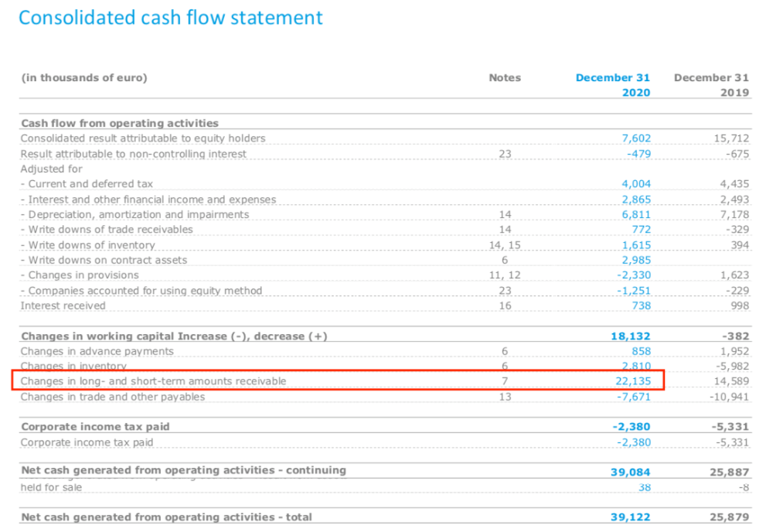This screenshot has height=532, width=773.
Task: Select the "Changes in long- and short-term amounts receivable" label
Action: 153,381
